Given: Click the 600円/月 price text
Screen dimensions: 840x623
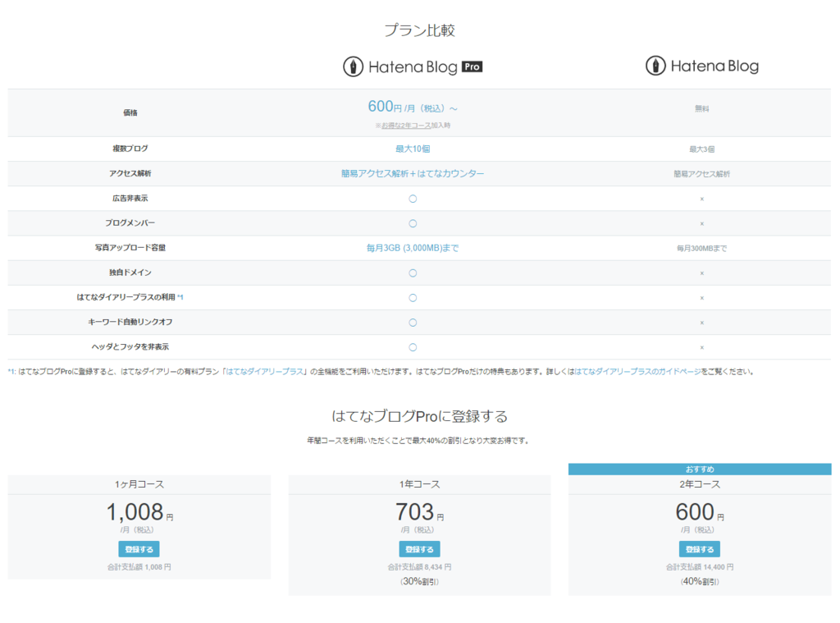Looking at the screenshot, I should pyautogui.click(x=413, y=107).
